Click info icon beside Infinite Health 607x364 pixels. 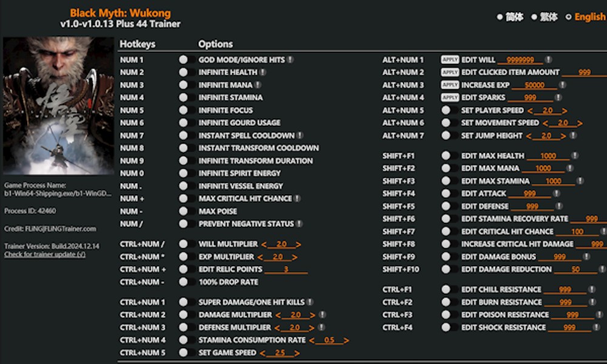(263, 73)
